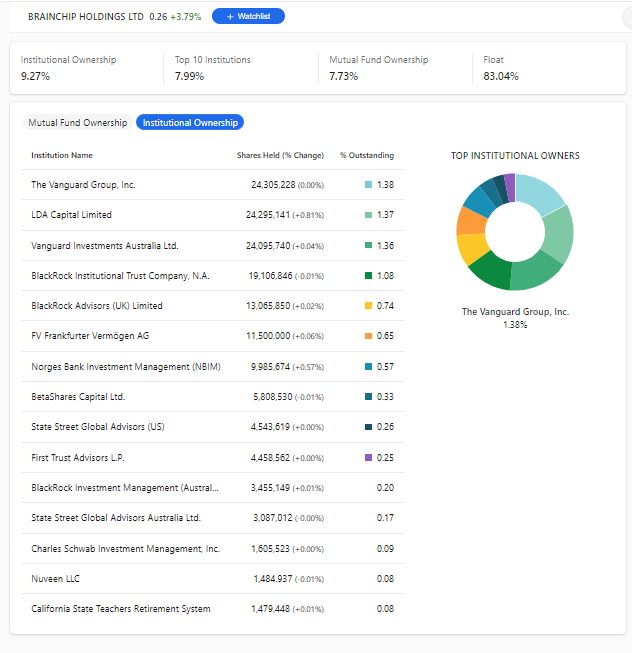The width and height of the screenshot is (632, 653).
Task: Add BrainChip to Watchlist
Action: (248, 16)
